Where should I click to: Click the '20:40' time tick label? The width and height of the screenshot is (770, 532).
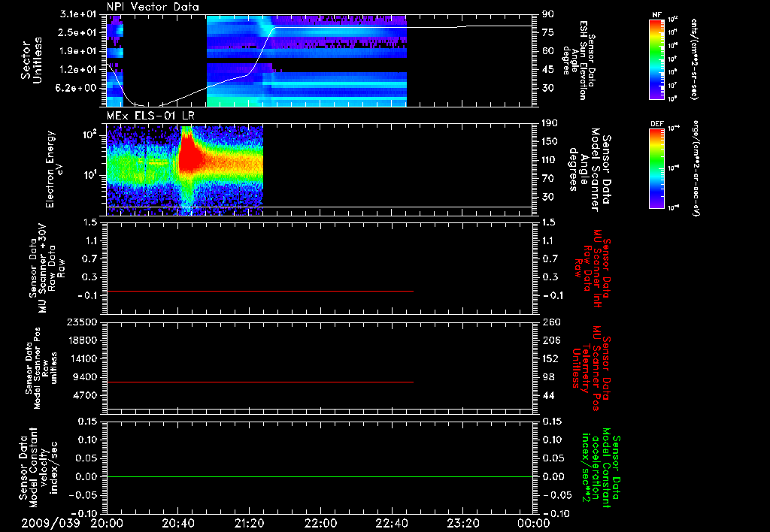tap(177, 523)
